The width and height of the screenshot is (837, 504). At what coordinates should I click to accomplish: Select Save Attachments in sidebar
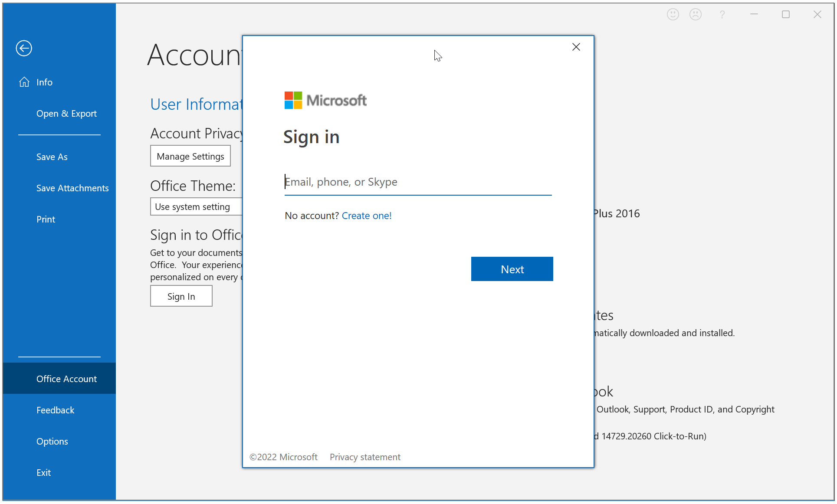[x=72, y=188]
